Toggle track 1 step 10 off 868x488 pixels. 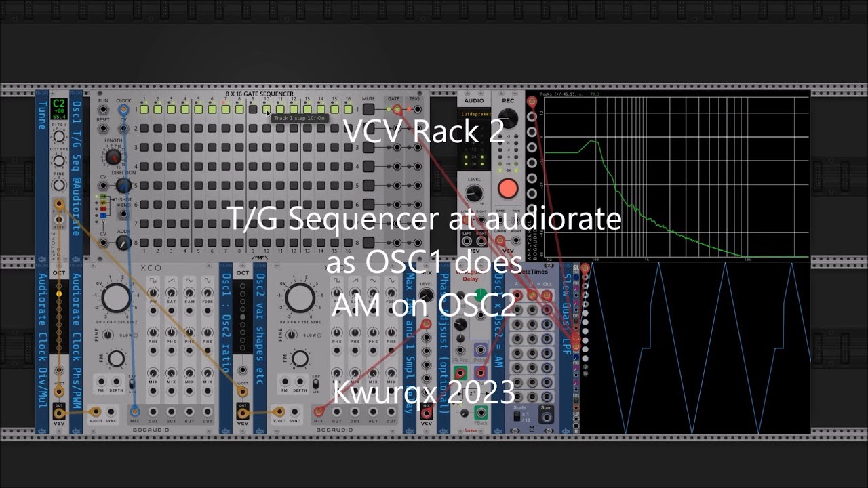coord(267,109)
